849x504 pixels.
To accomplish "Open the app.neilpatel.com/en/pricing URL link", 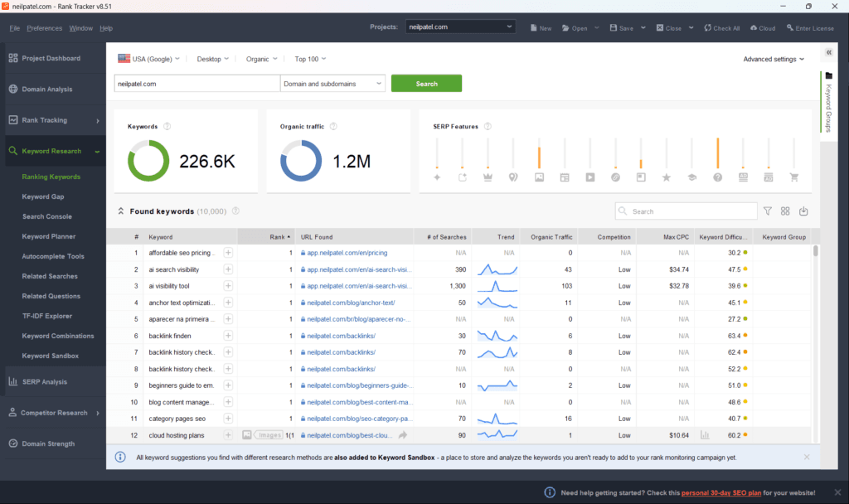I will tap(347, 253).
